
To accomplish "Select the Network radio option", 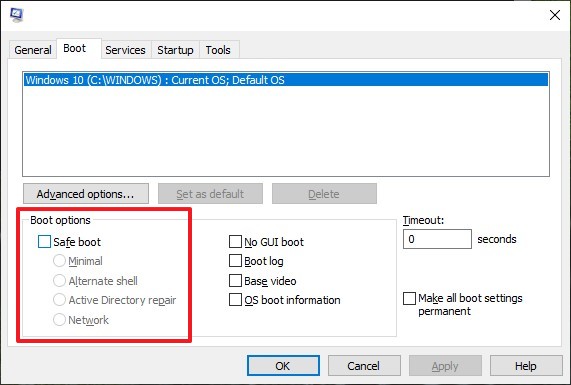I will click(59, 320).
